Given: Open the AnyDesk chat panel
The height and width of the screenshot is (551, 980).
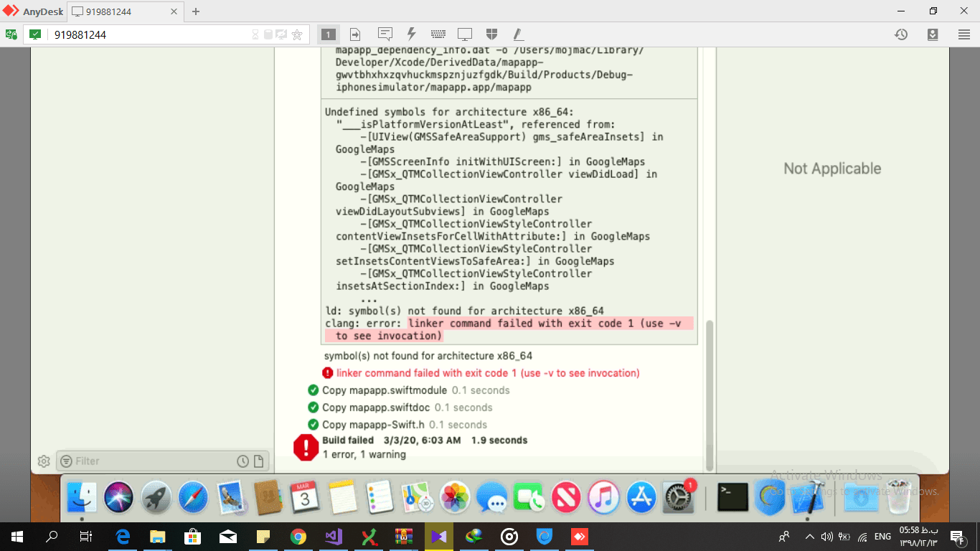Looking at the screenshot, I should click(385, 34).
